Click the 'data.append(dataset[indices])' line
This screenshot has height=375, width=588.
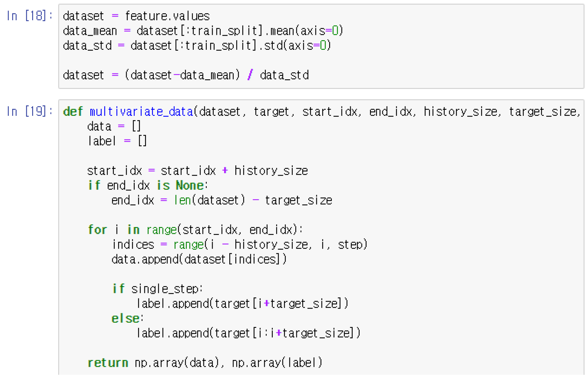[199, 259]
